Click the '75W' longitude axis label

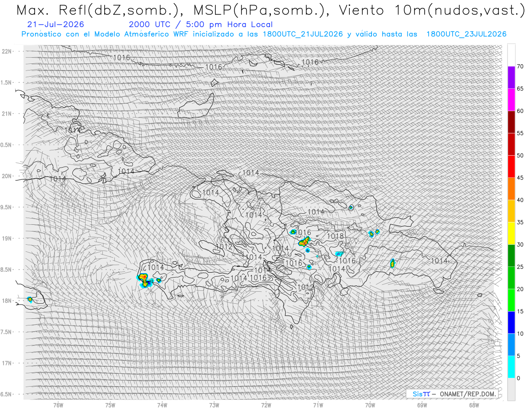pyautogui.click(x=110, y=405)
